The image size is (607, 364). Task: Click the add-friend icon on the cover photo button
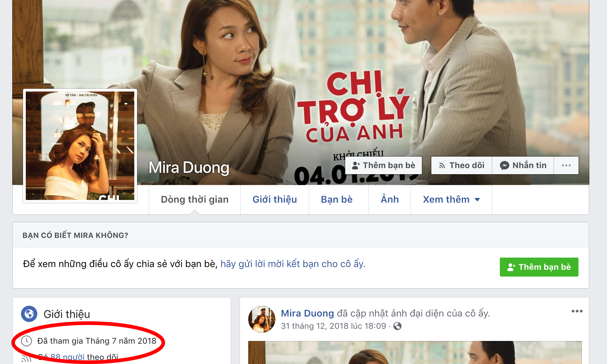point(356,165)
